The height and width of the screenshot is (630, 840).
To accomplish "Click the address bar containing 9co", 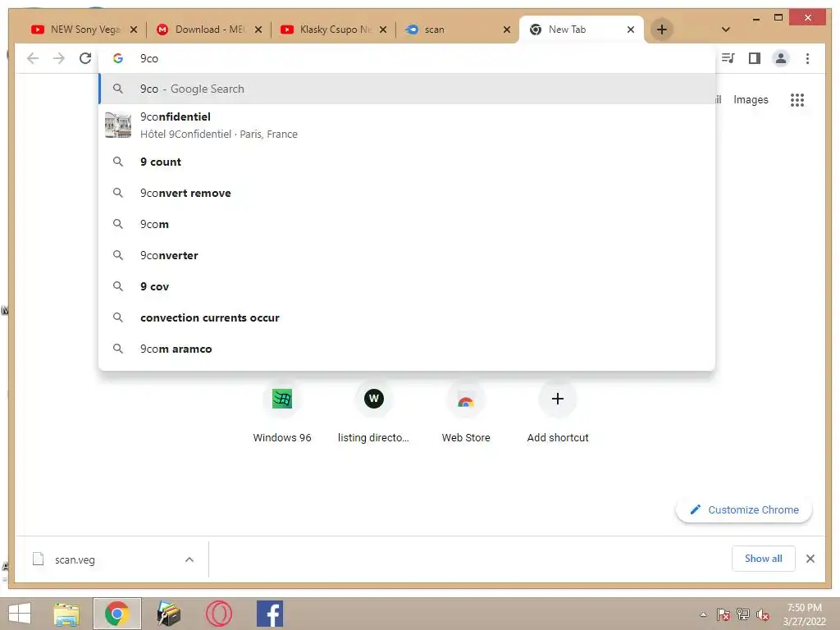I will coord(407,58).
